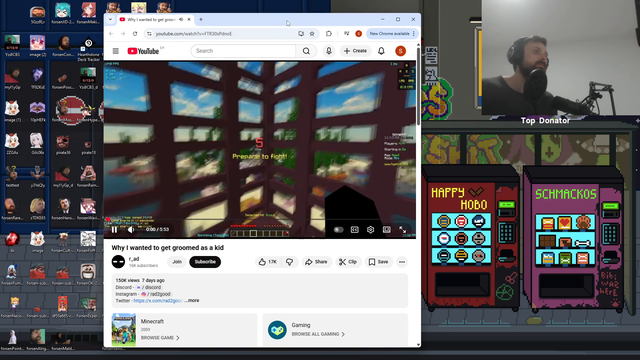
Task: Open the Instagram rad2good link
Action: tap(156, 294)
